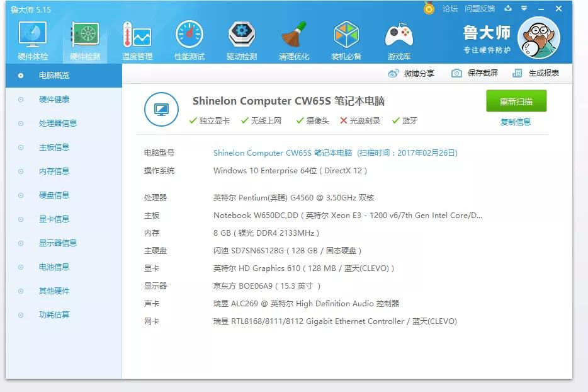588x392 pixels.
Task: Click the BOE06A9 display value
Action: pos(267,285)
